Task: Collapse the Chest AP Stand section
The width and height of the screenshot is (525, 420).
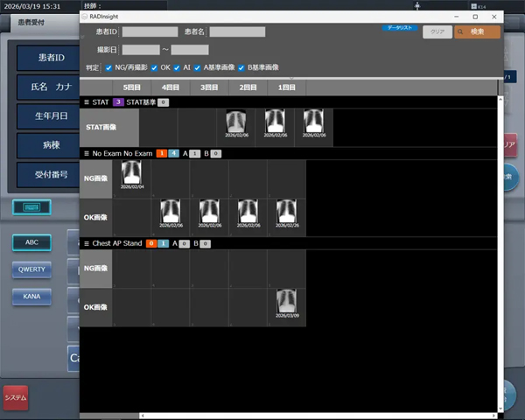Action: (x=87, y=243)
